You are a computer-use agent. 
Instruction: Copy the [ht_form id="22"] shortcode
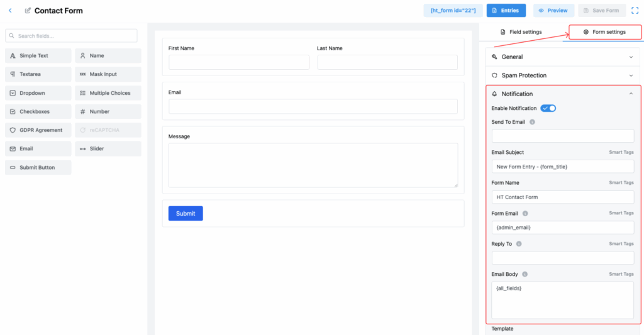pyautogui.click(x=453, y=11)
